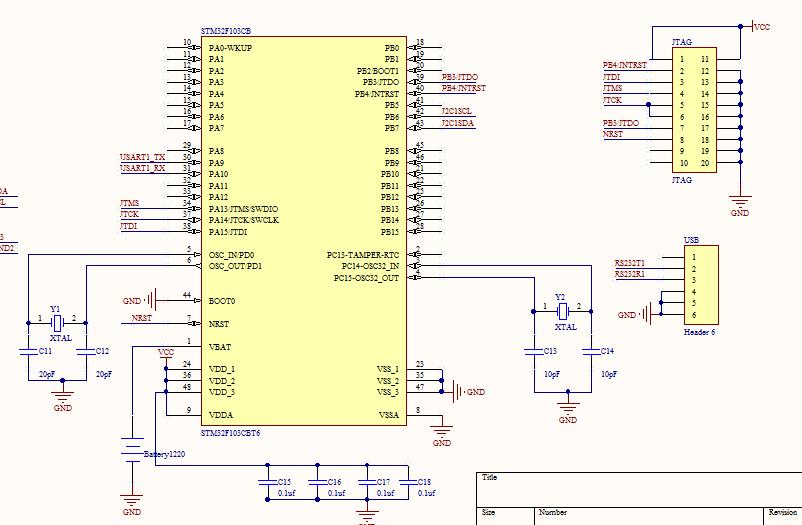Click the 20pF value of C11
Image resolution: width=802 pixels, height=525 pixels.
(x=47, y=374)
